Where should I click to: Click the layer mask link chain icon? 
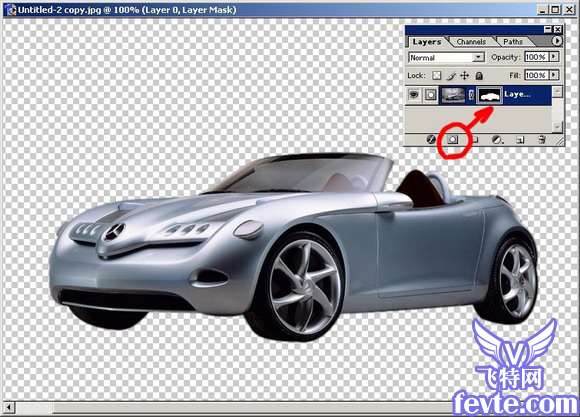click(x=471, y=95)
